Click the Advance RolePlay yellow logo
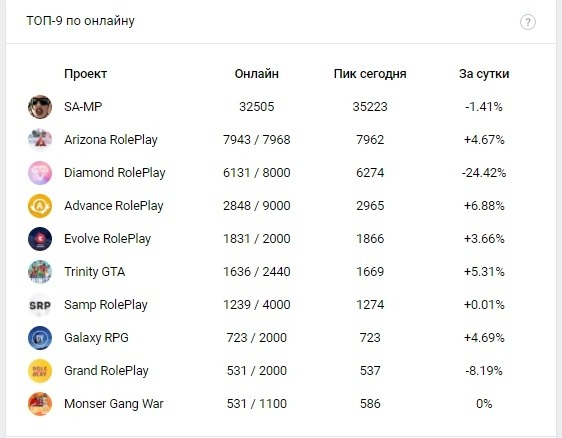The width and height of the screenshot is (562, 438). click(40, 206)
